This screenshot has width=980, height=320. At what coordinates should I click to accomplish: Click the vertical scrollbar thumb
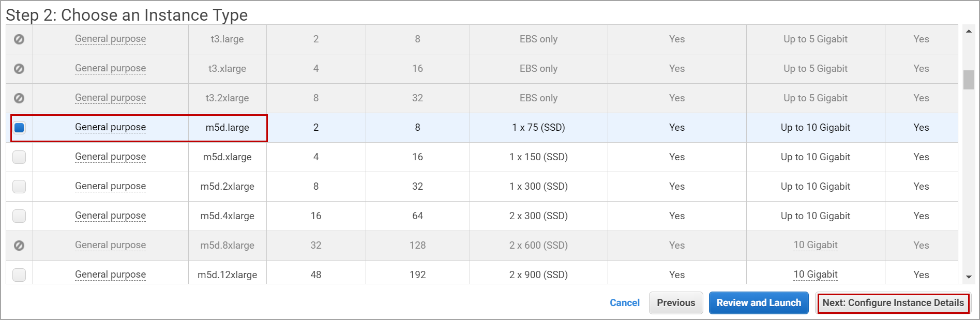[x=969, y=80]
